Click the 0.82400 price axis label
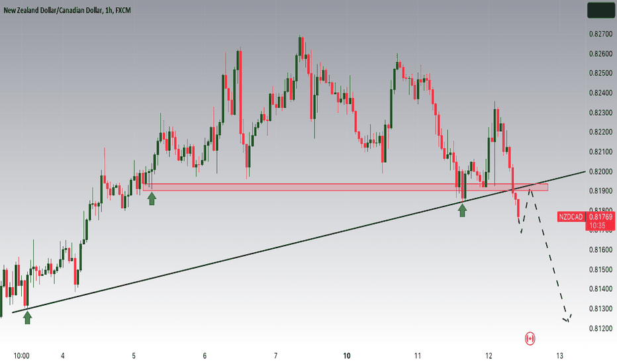The height and width of the screenshot is (364, 617). (600, 93)
